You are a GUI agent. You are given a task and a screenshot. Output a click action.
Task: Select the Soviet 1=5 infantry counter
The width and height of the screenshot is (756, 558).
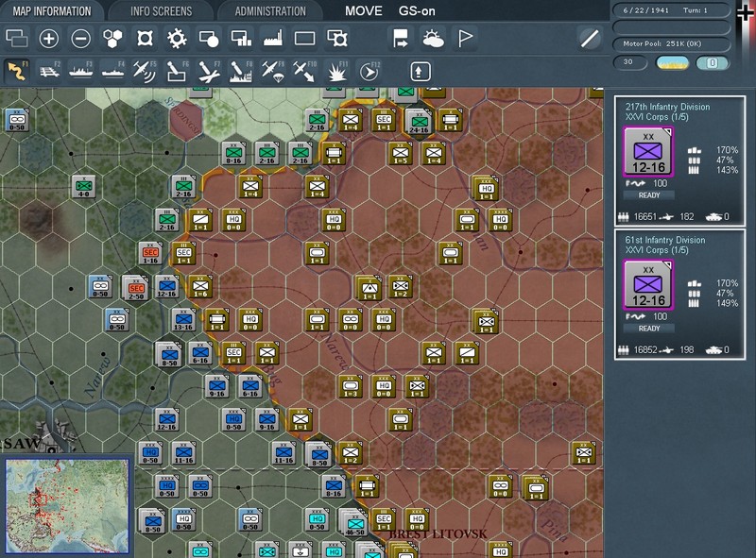tap(400, 153)
